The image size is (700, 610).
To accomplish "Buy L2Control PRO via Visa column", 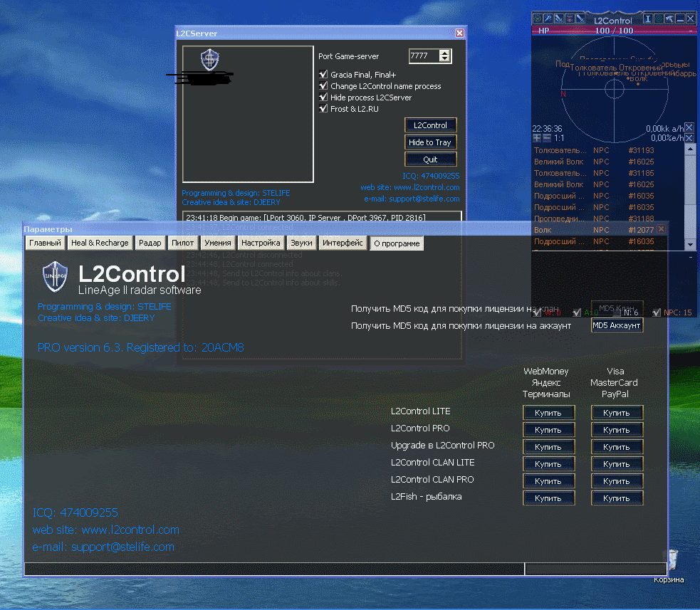I will click(x=617, y=430).
